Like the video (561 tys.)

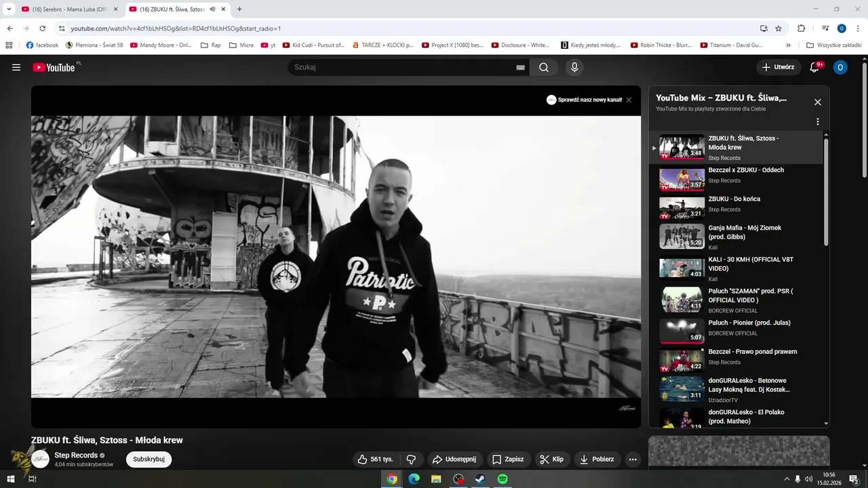[x=376, y=459]
